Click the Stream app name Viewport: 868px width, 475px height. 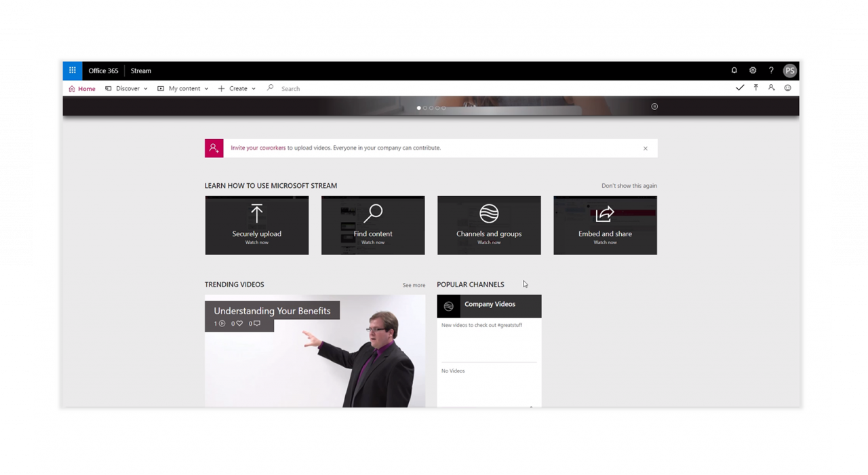(141, 71)
